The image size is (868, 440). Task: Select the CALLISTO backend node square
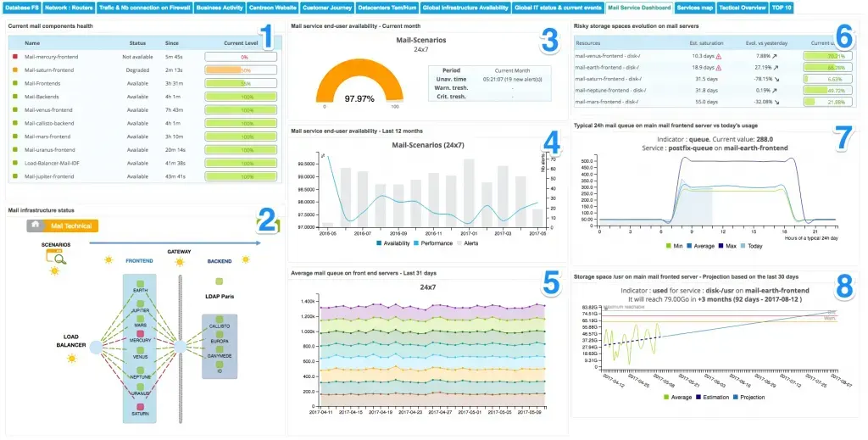click(220, 320)
